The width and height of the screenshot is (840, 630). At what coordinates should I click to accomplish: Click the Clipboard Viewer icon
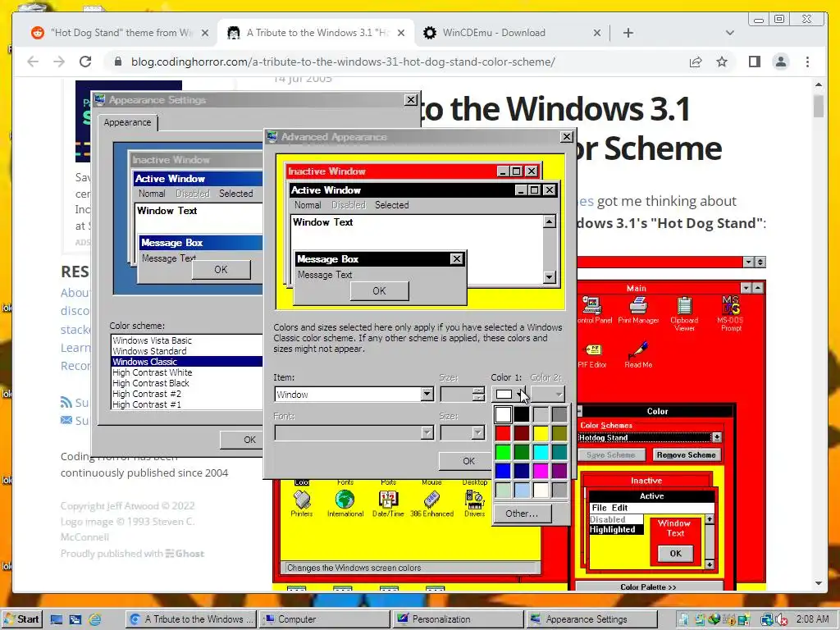click(x=684, y=313)
